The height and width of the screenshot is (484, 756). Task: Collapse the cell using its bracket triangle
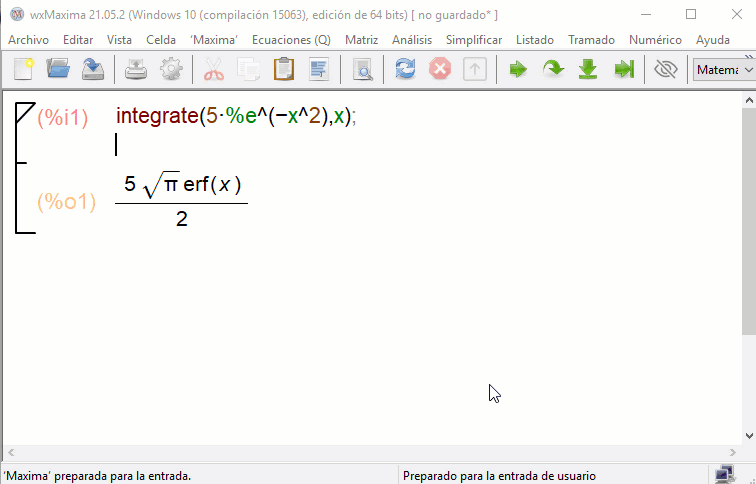(23, 111)
